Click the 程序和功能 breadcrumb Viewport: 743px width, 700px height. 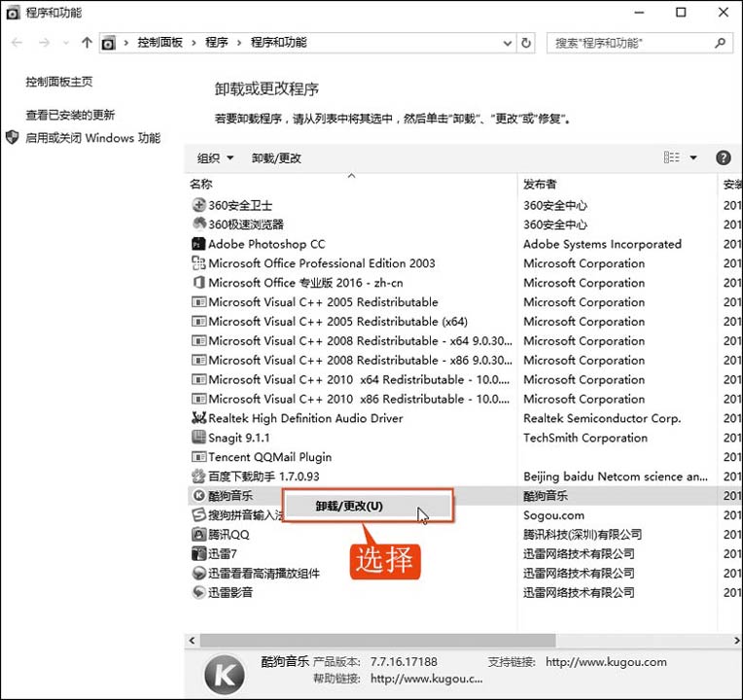278,43
